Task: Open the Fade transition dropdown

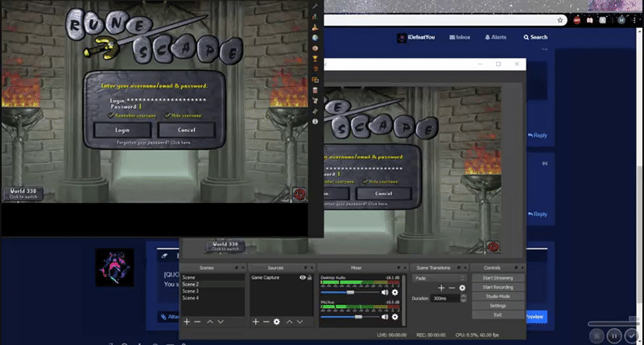Action: (x=439, y=278)
